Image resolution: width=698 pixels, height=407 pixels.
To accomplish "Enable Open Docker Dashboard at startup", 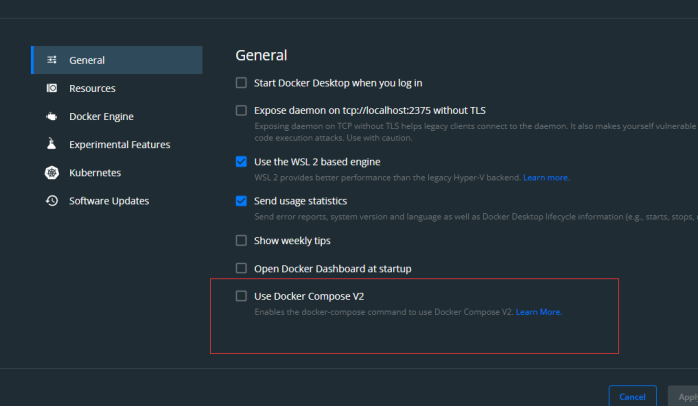I will pyautogui.click(x=241, y=268).
